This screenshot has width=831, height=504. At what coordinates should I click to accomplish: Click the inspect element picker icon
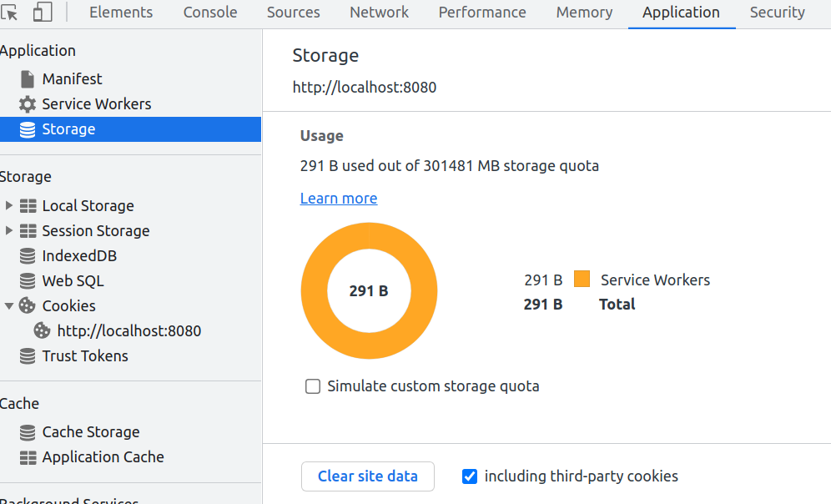coord(10,13)
